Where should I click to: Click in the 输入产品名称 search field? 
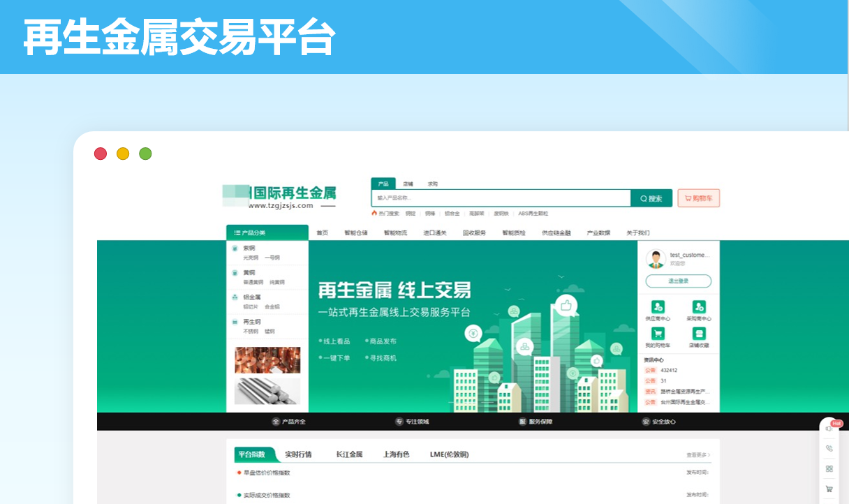[x=501, y=198]
